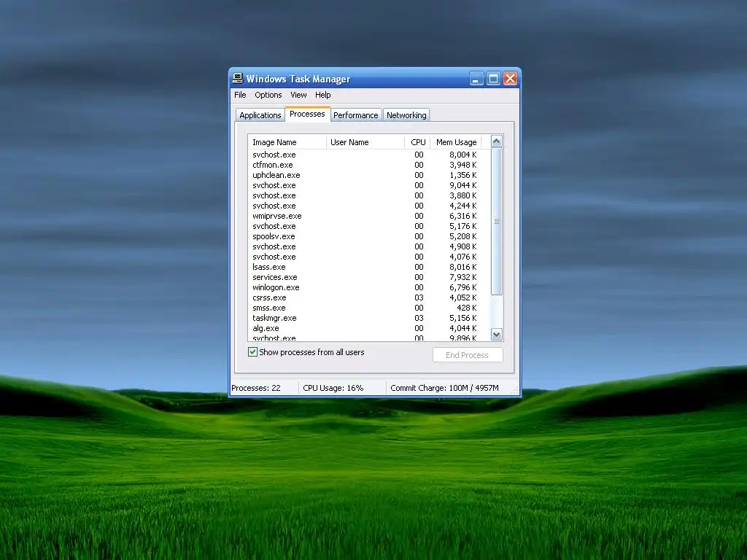Maximize the Windows Task Manager window
Screen dimensions: 747x560
pos(493,79)
